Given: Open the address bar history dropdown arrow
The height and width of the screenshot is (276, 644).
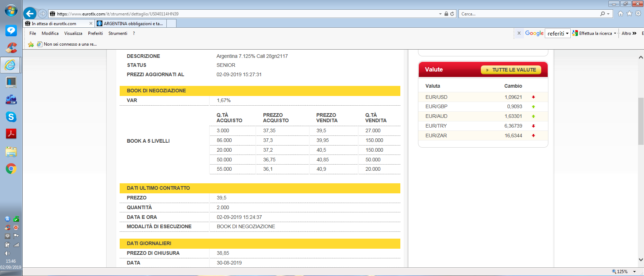Looking at the screenshot, I should (440, 14).
